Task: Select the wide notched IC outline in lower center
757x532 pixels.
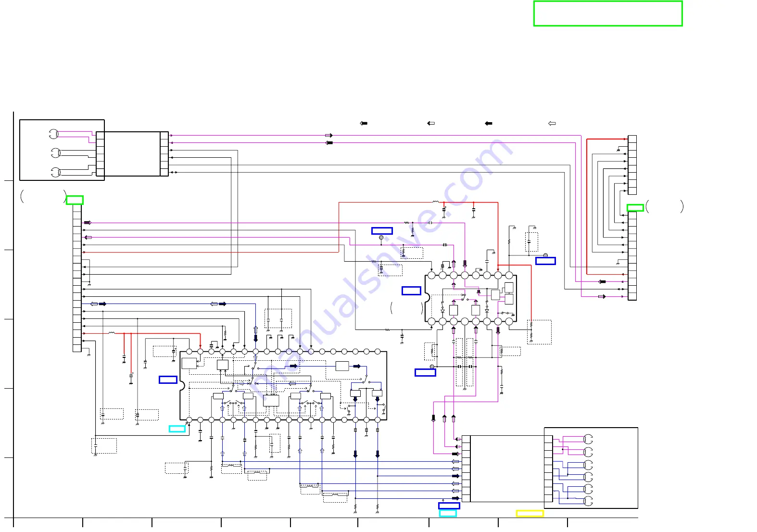Action: [283, 386]
